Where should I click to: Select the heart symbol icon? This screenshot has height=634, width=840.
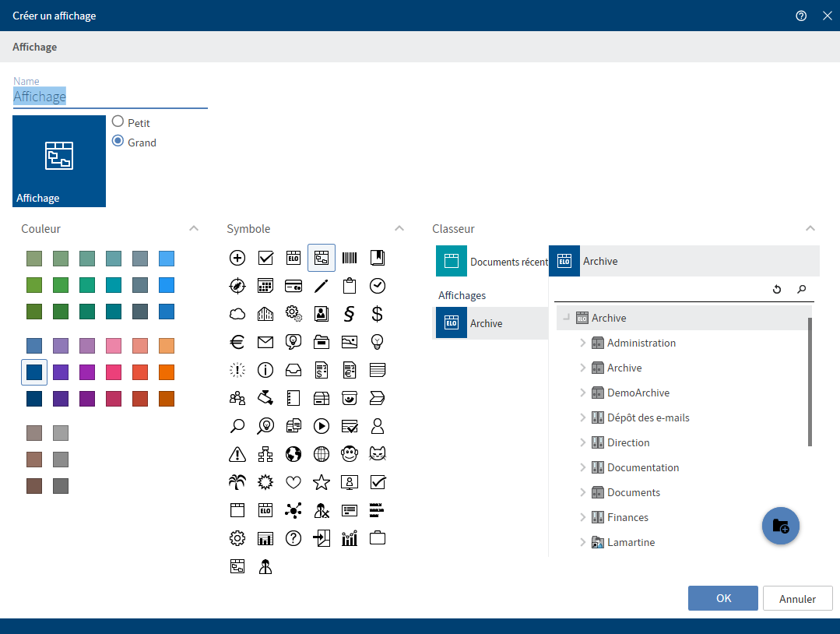click(293, 482)
